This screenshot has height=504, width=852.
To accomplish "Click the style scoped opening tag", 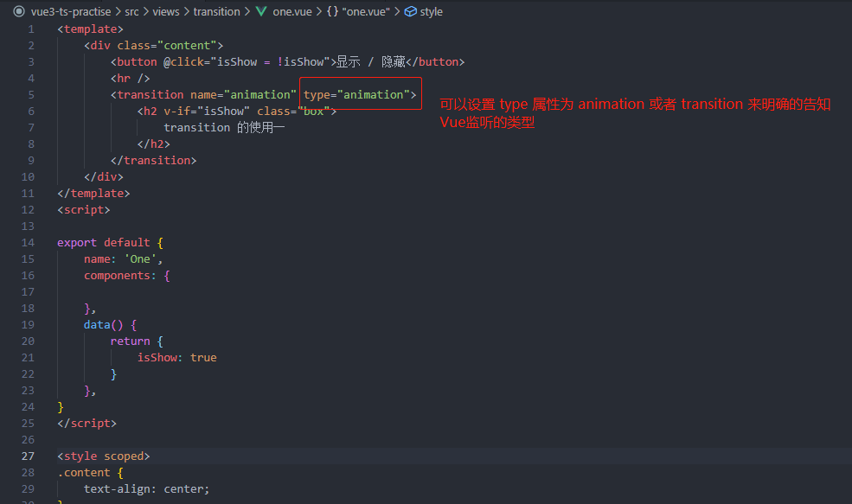I will [103, 456].
